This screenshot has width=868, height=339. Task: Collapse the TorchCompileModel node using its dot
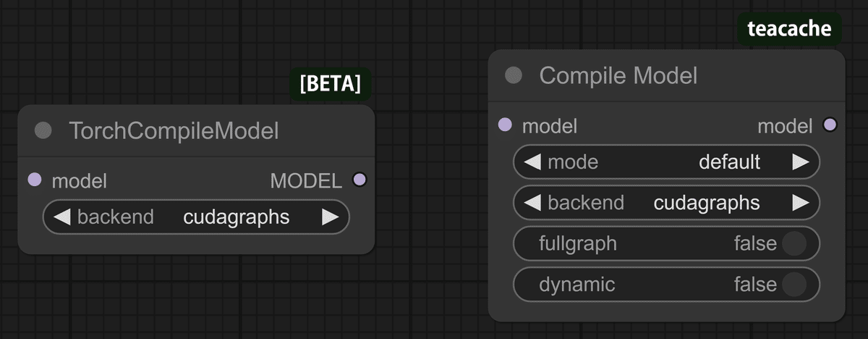click(43, 131)
